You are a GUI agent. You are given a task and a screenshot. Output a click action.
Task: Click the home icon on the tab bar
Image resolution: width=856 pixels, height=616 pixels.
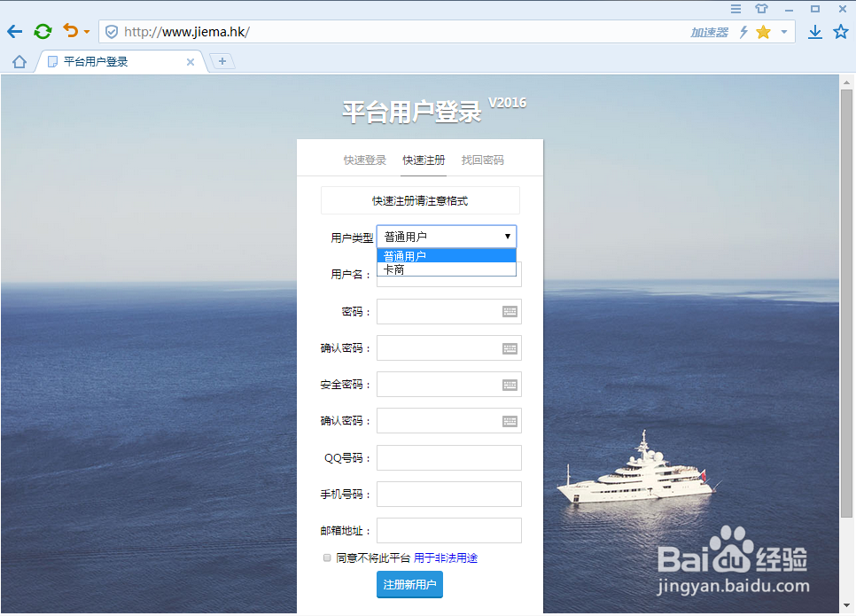(x=19, y=62)
